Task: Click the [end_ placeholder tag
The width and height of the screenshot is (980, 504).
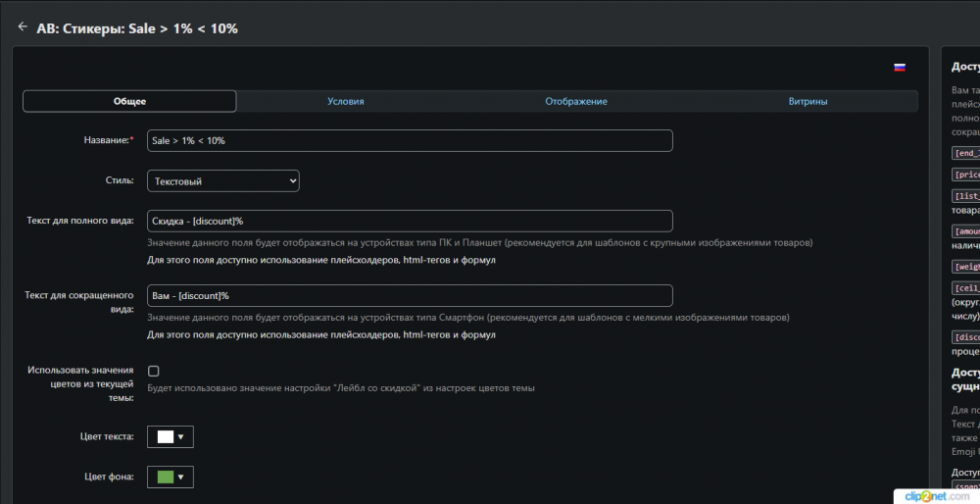Action: pyautogui.click(x=965, y=152)
